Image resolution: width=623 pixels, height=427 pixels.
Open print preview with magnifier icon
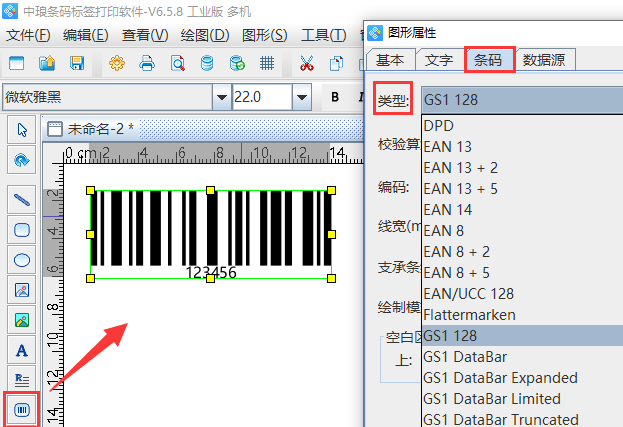click(177, 64)
